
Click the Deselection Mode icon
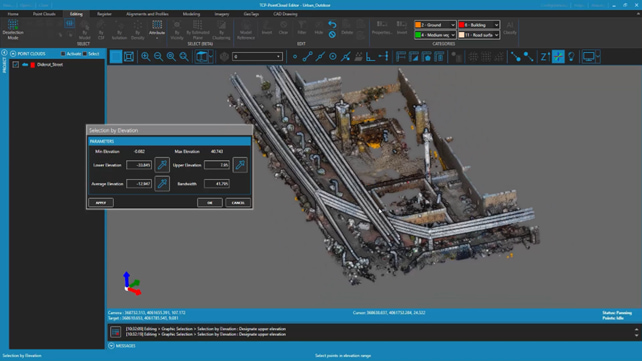point(13,25)
